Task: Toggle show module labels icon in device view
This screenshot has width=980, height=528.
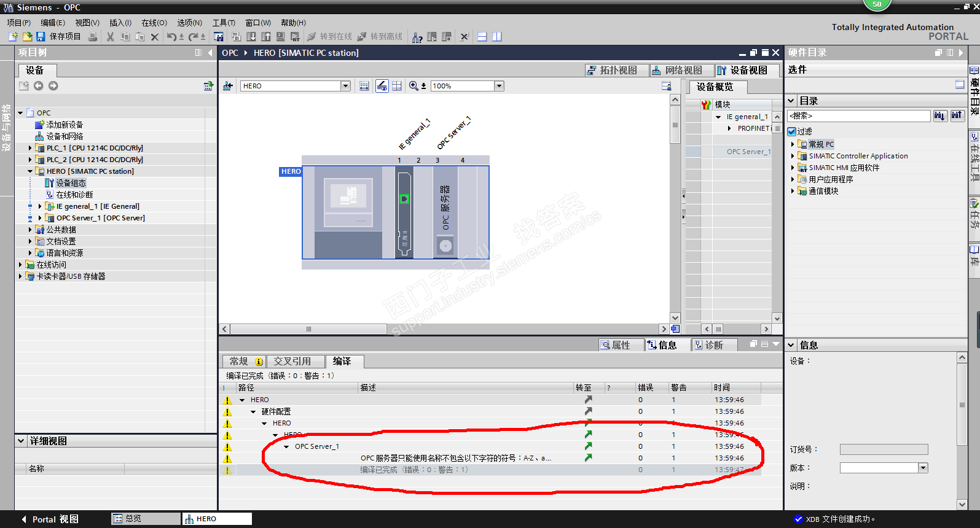Action: click(382, 86)
